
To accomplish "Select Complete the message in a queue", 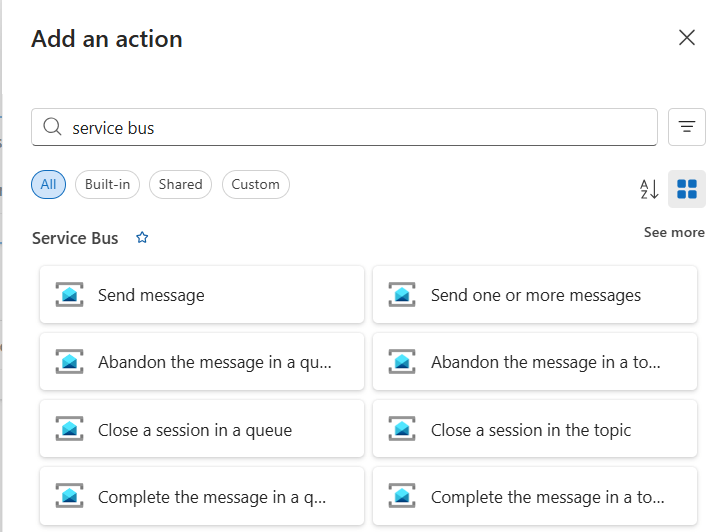I will pyautogui.click(x=212, y=497).
